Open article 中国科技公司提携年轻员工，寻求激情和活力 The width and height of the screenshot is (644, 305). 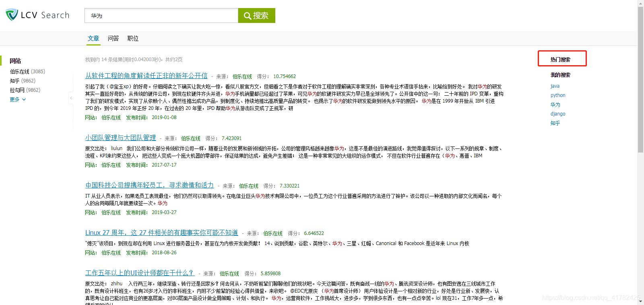coord(150,185)
